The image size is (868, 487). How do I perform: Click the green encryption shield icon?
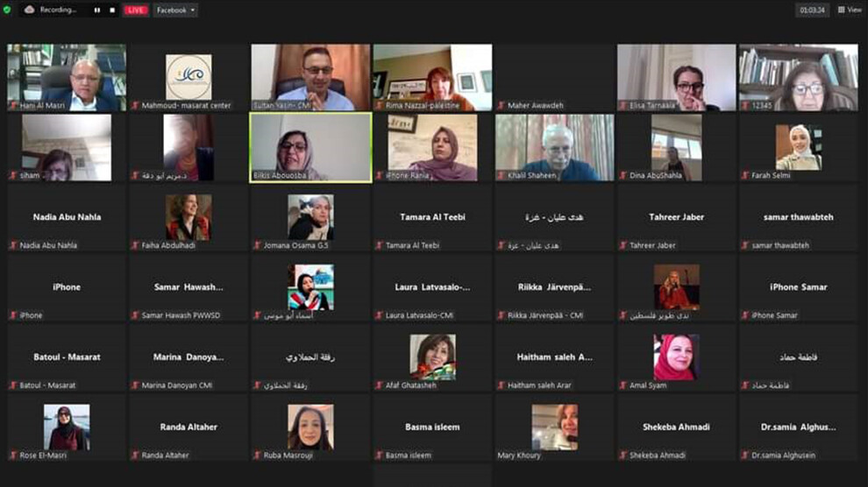(8, 10)
